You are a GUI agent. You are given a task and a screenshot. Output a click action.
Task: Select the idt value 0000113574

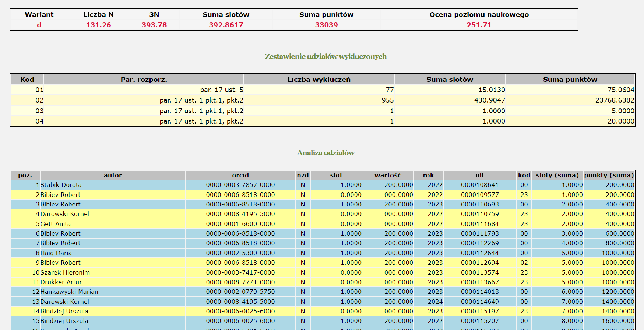[x=480, y=272]
